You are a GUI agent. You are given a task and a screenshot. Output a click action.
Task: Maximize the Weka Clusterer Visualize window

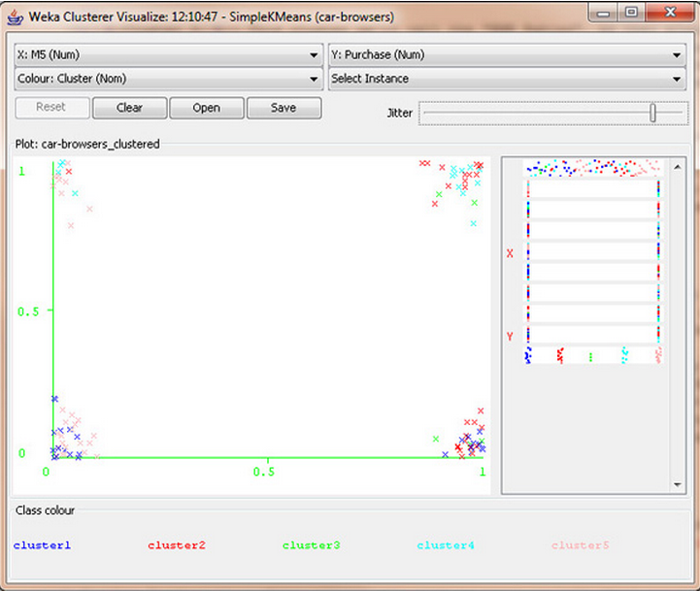tap(632, 15)
